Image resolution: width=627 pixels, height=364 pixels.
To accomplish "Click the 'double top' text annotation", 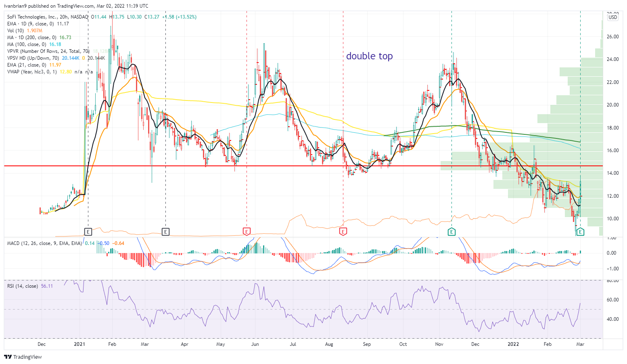I will [x=370, y=56].
